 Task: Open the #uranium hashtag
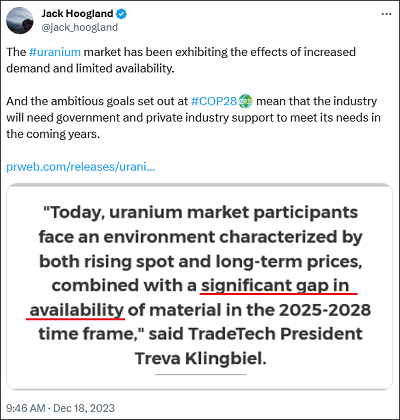[x=55, y=52]
